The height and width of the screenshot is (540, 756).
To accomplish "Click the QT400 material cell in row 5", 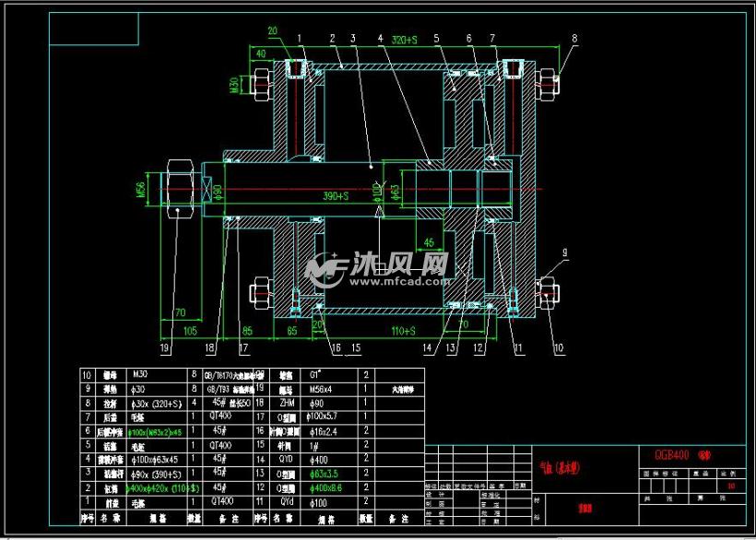I will click(220, 446).
